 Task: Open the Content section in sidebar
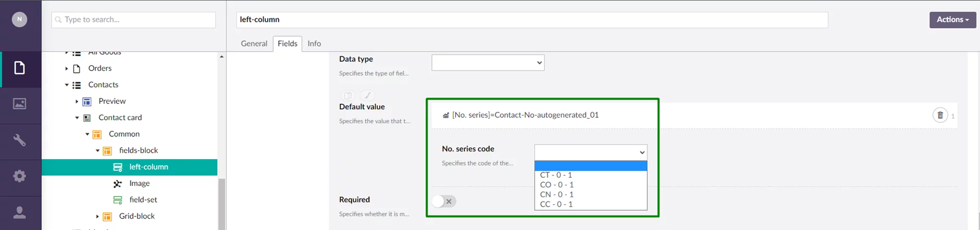20,68
